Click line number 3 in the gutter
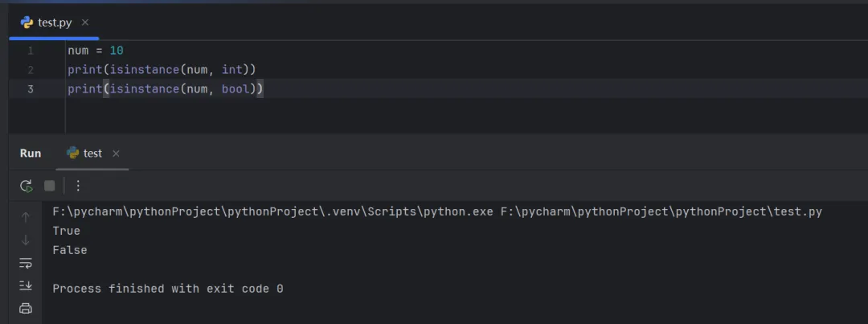Image resolution: width=868 pixels, height=324 pixels. (31, 89)
